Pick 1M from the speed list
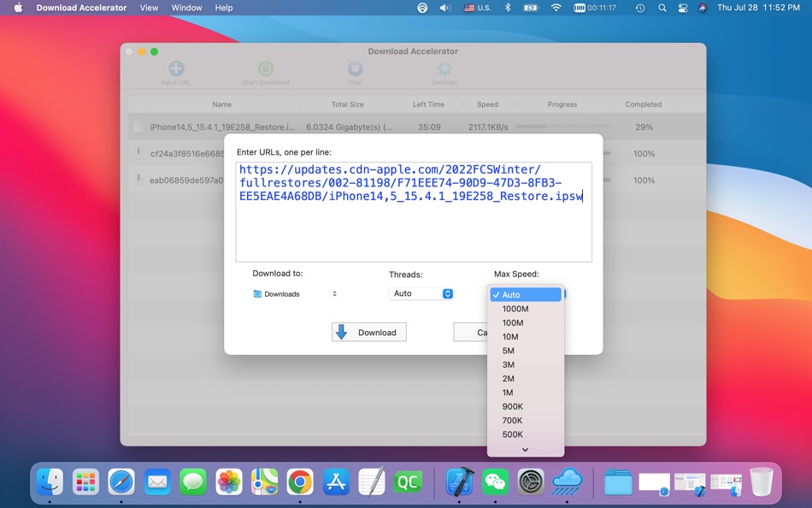This screenshot has width=812, height=508. point(526,393)
